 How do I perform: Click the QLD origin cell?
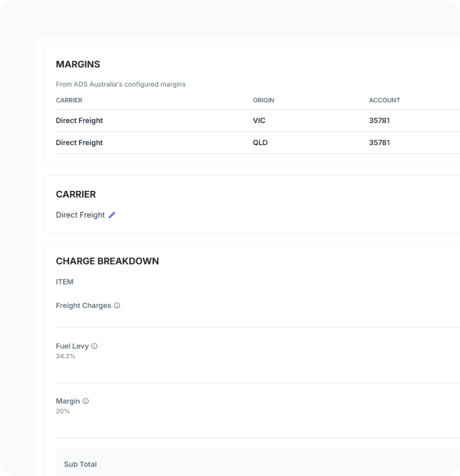pos(260,143)
